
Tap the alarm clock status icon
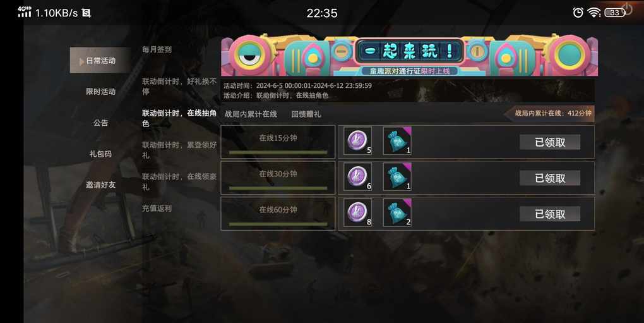tap(578, 13)
